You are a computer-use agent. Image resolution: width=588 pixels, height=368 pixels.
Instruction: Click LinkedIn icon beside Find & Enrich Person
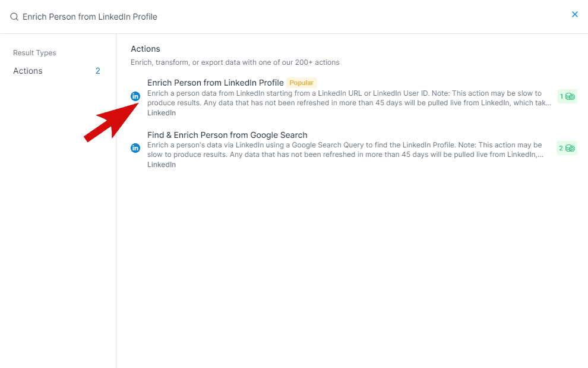[x=135, y=148]
